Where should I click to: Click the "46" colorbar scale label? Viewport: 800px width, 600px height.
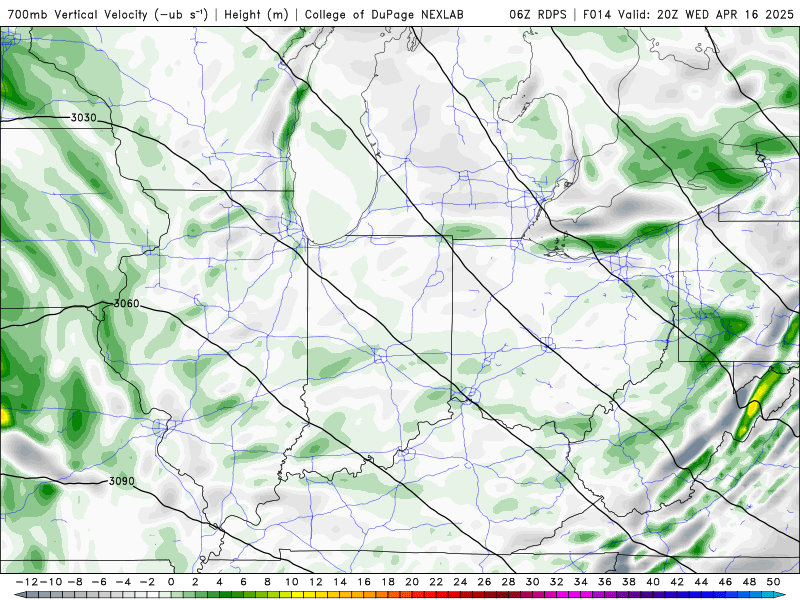point(725,582)
